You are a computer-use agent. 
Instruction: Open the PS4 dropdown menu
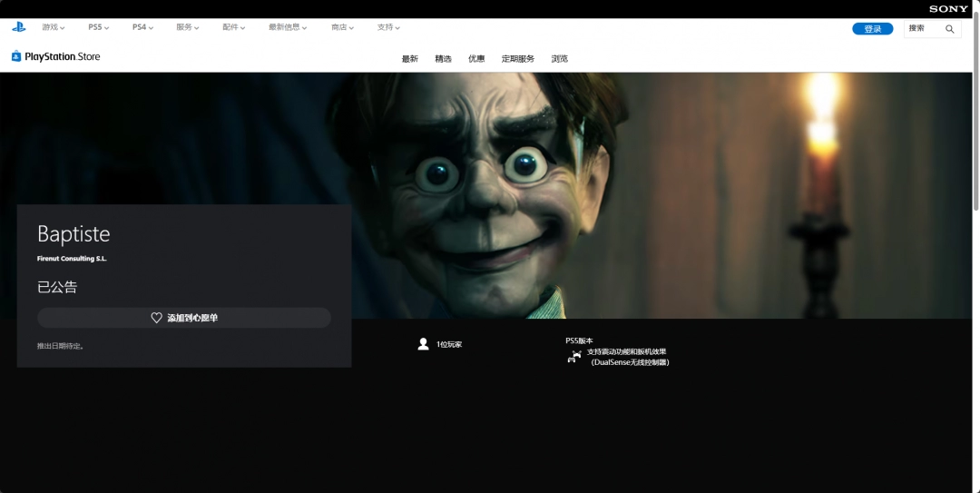pos(142,27)
